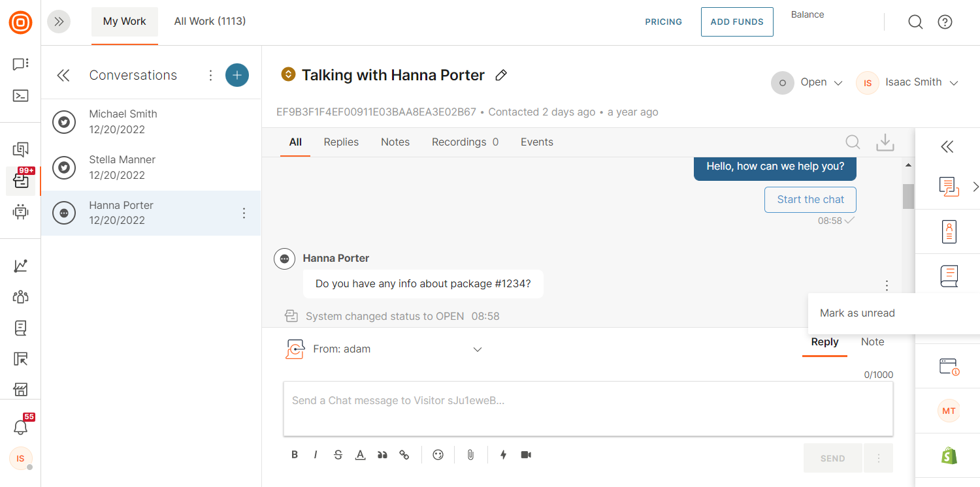The height and width of the screenshot is (487, 980).
Task: Click the pencil icon to rename conversation
Action: 501,75
